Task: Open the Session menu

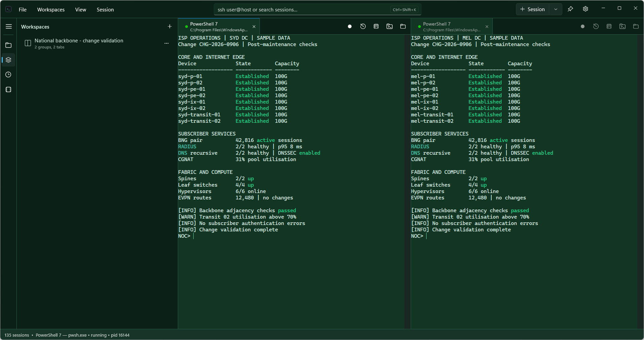Action: coord(105,10)
